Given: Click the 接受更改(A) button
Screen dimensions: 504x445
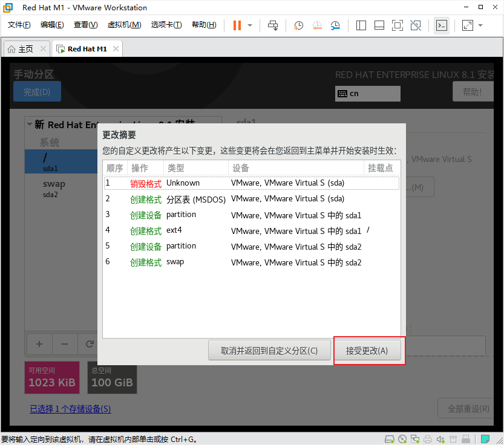Looking at the screenshot, I should [367, 351].
